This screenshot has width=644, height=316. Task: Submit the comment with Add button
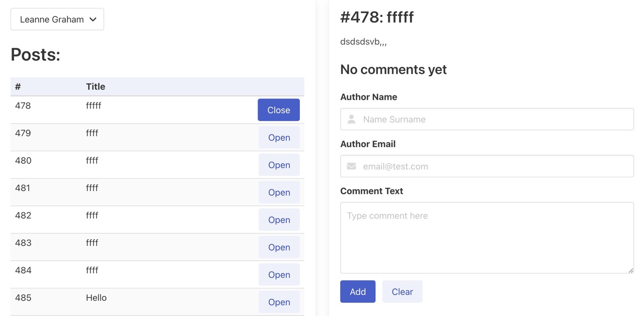click(357, 291)
